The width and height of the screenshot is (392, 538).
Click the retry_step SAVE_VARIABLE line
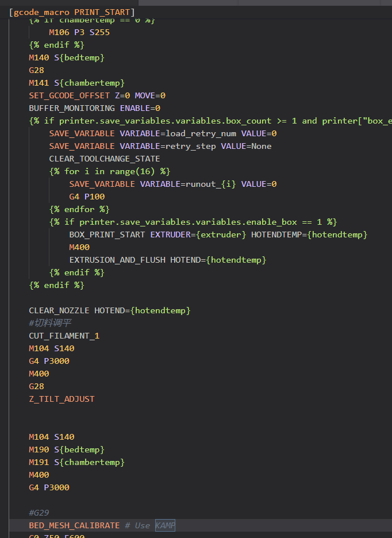pyautogui.click(x=160, y=146)
